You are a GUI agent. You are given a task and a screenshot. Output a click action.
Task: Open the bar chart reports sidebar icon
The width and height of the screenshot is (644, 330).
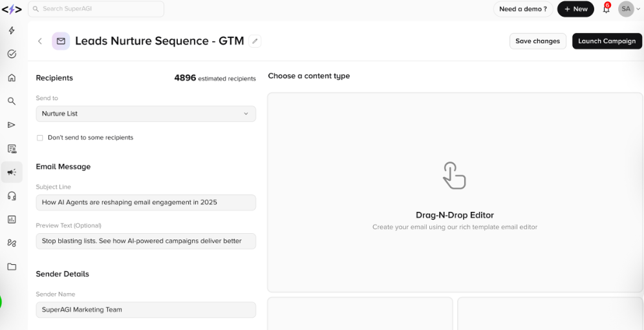tap(12, 220)
